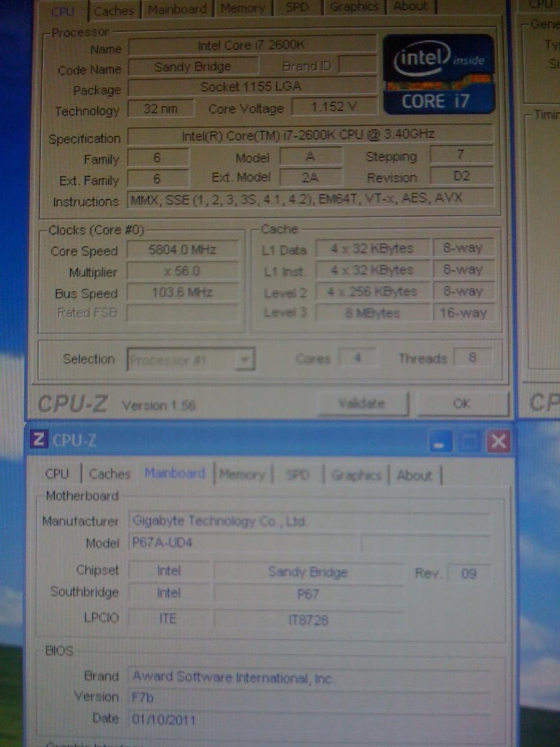Show About tab in the Motherboard window
The image size is (560, 747).
point(414,476)
